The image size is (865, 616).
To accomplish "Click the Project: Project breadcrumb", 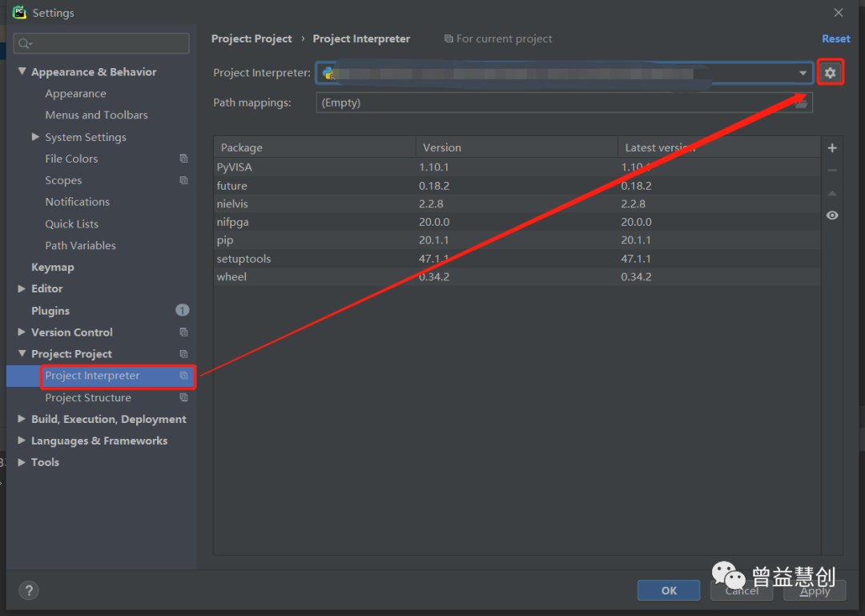I will [x=251, y=38].
